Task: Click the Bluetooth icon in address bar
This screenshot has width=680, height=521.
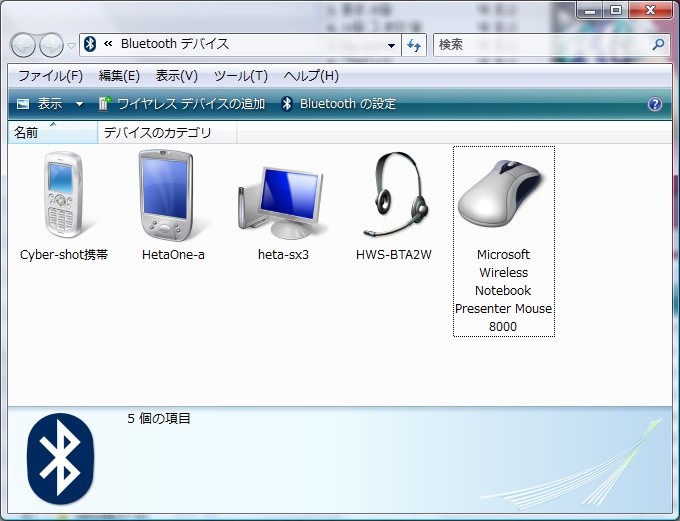Action: (89, 44)
